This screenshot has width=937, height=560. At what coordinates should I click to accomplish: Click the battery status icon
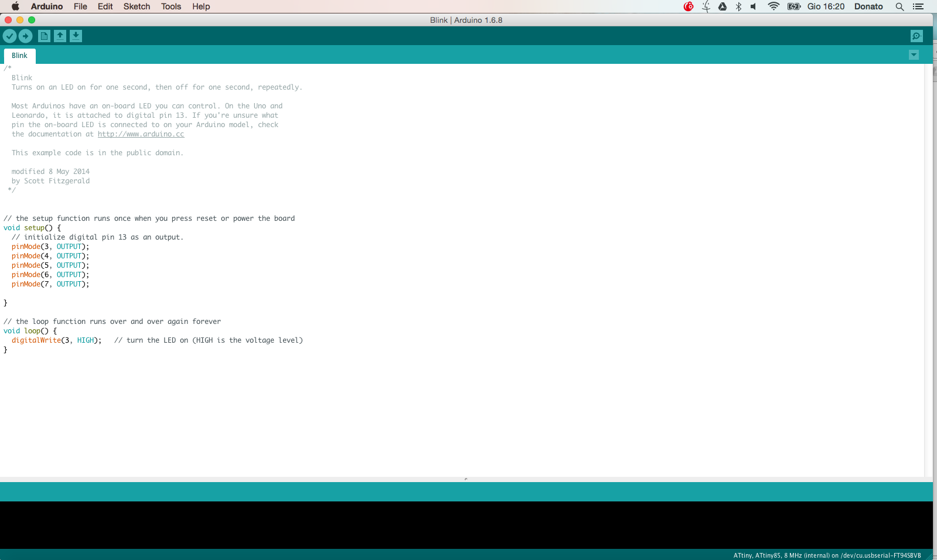[x=794, y=6]
